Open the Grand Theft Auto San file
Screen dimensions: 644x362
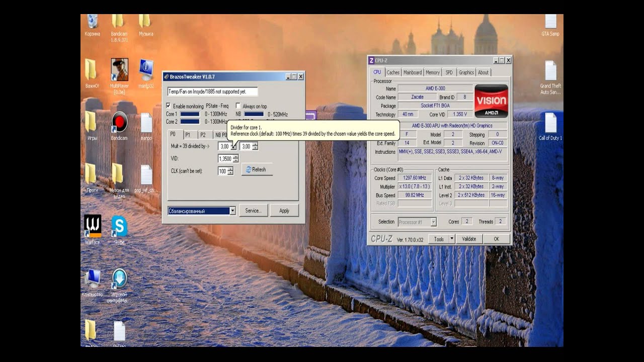tap(550, 71)
